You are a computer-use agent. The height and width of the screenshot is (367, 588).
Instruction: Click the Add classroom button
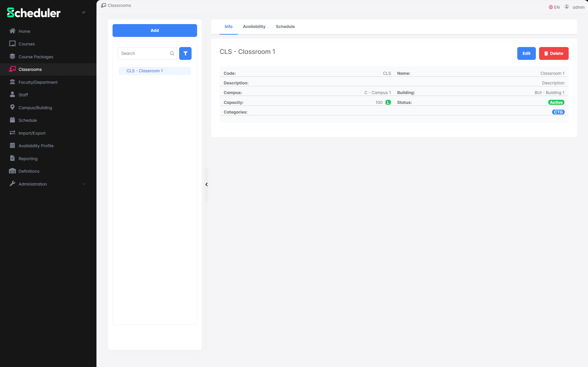pos(155,30)
